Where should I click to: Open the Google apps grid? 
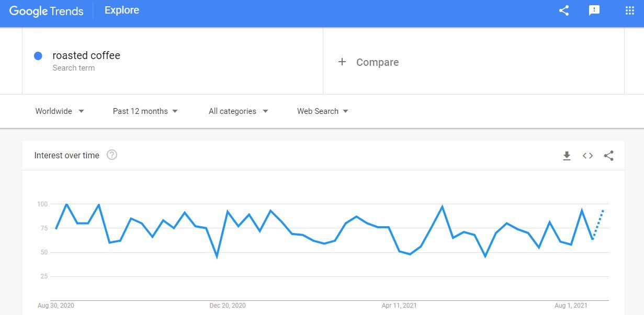630,10
